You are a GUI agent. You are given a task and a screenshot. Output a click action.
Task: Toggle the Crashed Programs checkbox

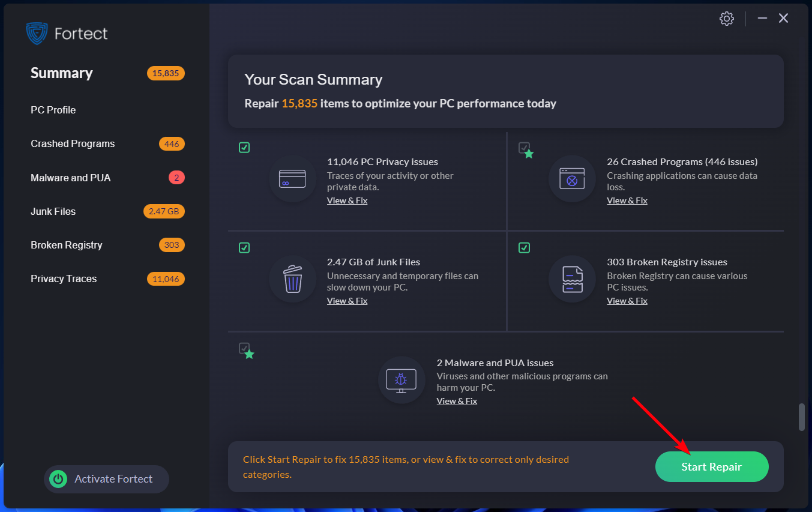coord(524,148)
